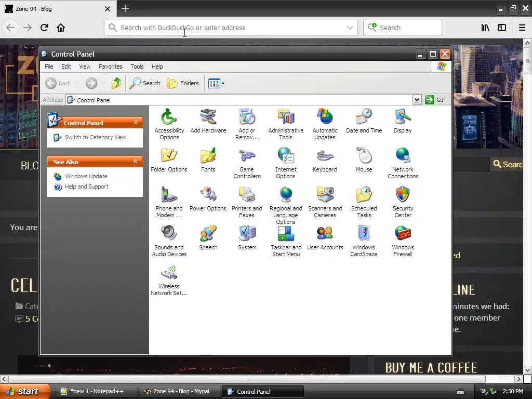Open the Favorites menu
The height and width of the screenshot is (399, 532).
pos(110,66)
